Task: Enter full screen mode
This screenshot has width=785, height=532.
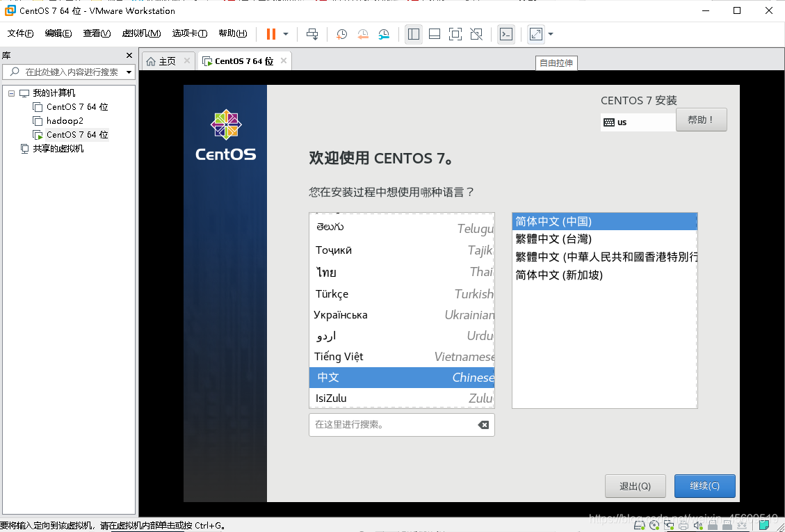Action: 455,34
